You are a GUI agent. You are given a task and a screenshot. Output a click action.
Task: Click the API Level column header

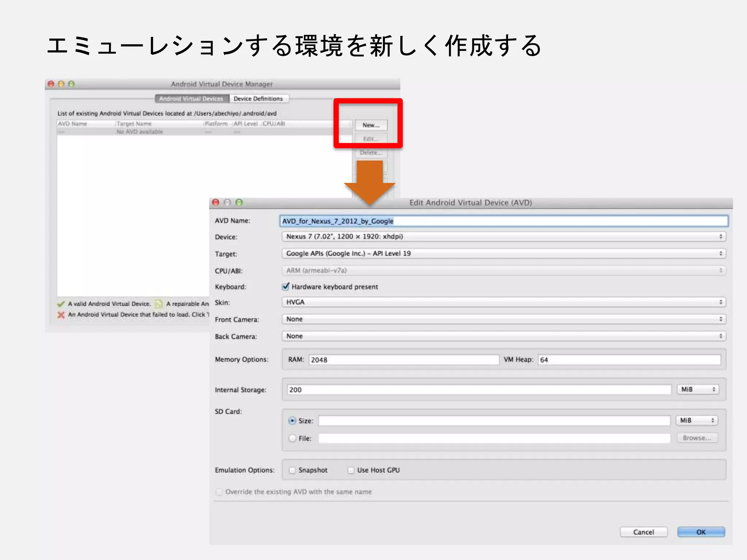tap(245, 124)
